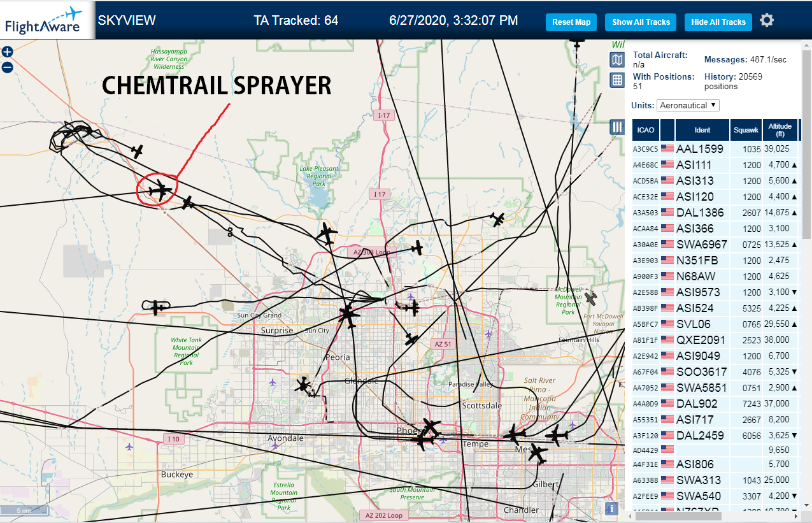The image size is (812, 523).
Task: Sort table by Altitude (ft) column header
Action: (780, 130)
